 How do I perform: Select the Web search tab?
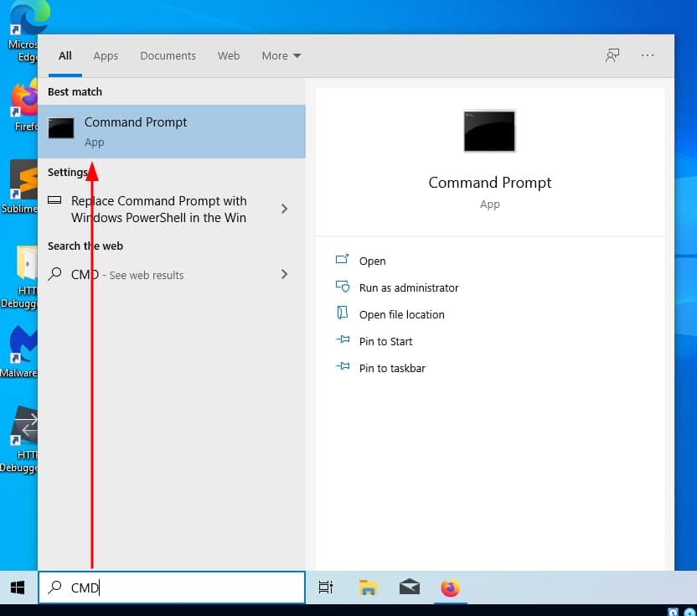(229, 56)
